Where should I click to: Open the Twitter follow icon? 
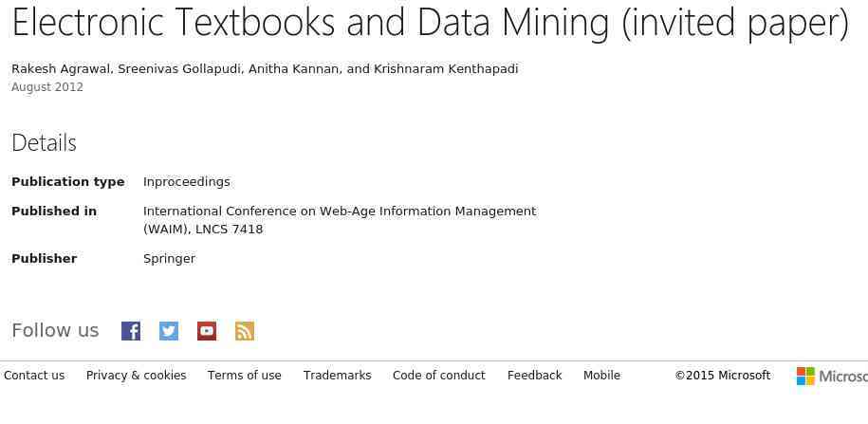pyautogui.click(x=169, y=331)
